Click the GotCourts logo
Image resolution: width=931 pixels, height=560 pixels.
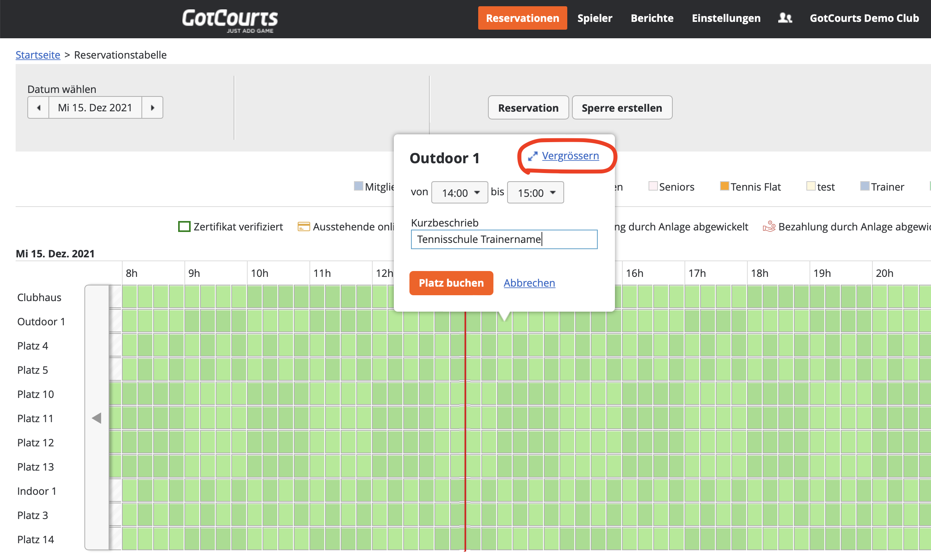point(230,20)
